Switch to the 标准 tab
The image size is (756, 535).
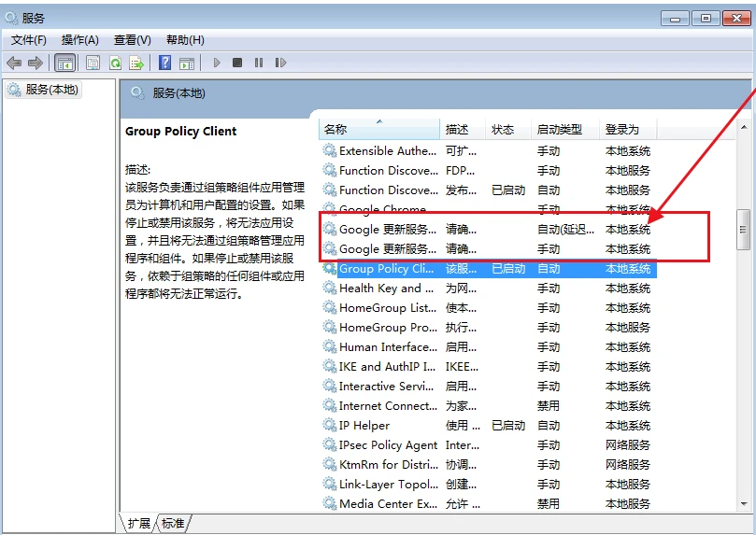[x=173, y=523]
